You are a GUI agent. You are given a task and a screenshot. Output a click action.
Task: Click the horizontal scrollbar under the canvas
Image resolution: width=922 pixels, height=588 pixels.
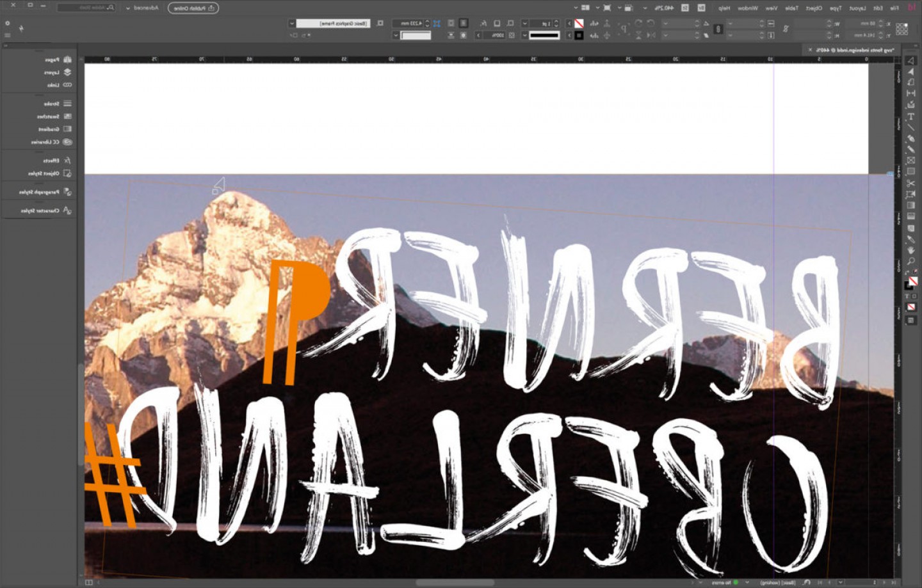(x=455, y=582)
